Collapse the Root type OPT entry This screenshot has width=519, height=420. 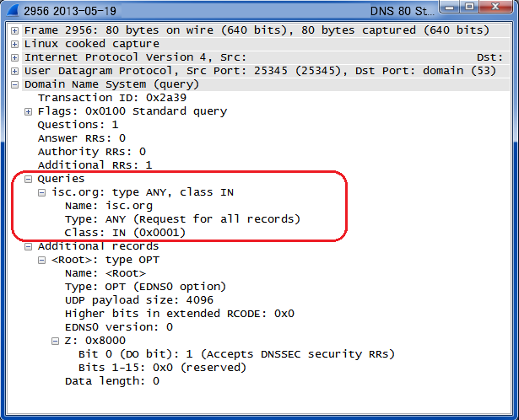(x=41, y=261)
